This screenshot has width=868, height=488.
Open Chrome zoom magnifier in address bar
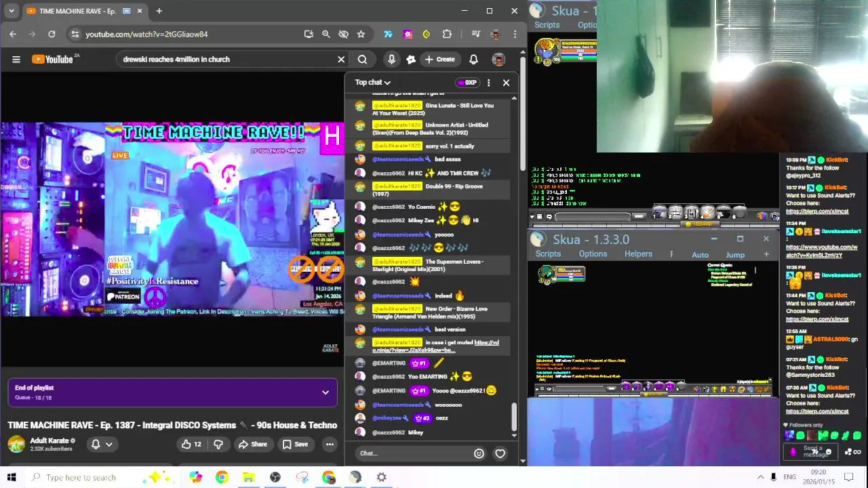coord(326,34)
